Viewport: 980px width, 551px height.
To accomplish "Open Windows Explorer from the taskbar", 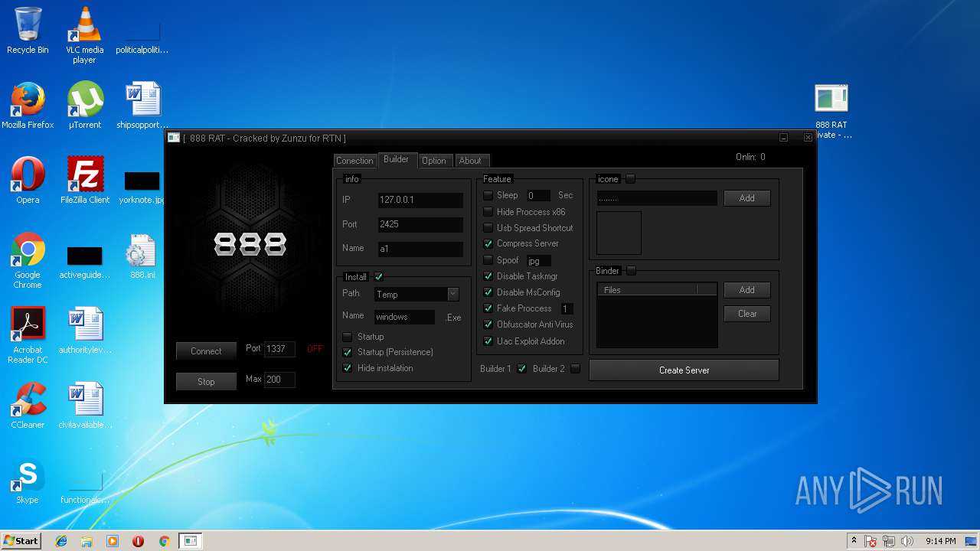I will tap(87, 541).
